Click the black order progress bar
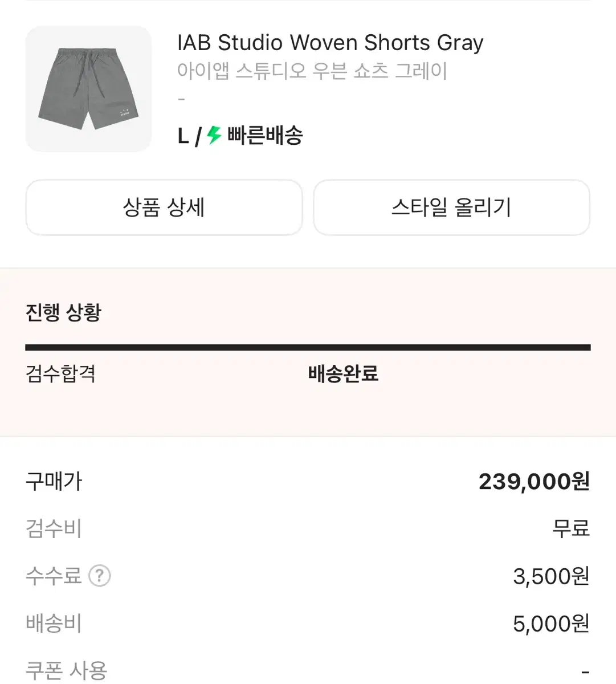Image resolution: width=616 pixels, height=684 pixels. (308, 347)
